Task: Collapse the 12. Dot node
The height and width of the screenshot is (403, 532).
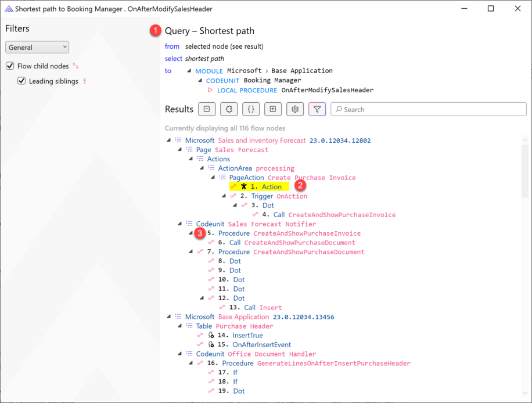Action: [202, 298]
